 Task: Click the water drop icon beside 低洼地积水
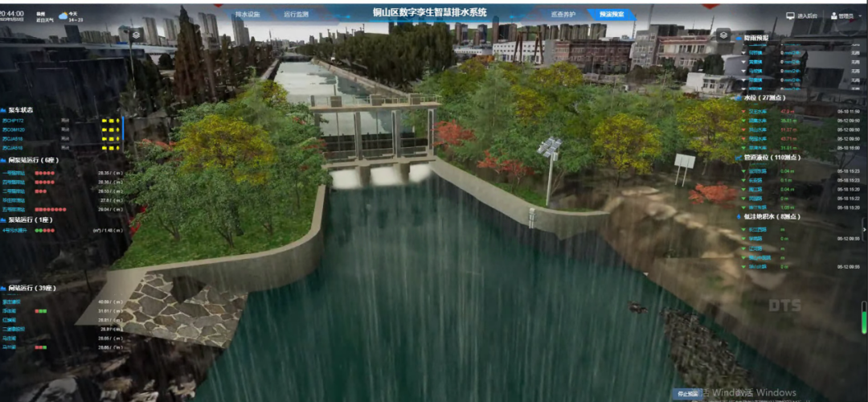click(x=739, y=216)
